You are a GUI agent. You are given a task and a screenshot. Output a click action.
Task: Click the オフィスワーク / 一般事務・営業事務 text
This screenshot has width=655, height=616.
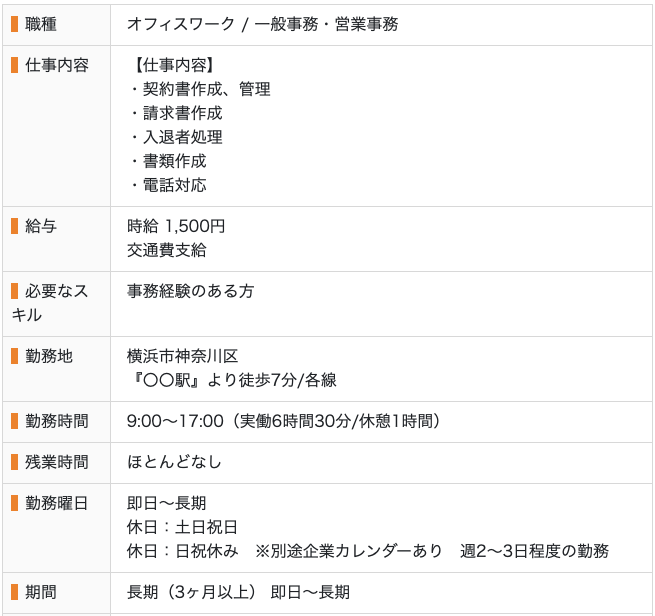[262, 24]
